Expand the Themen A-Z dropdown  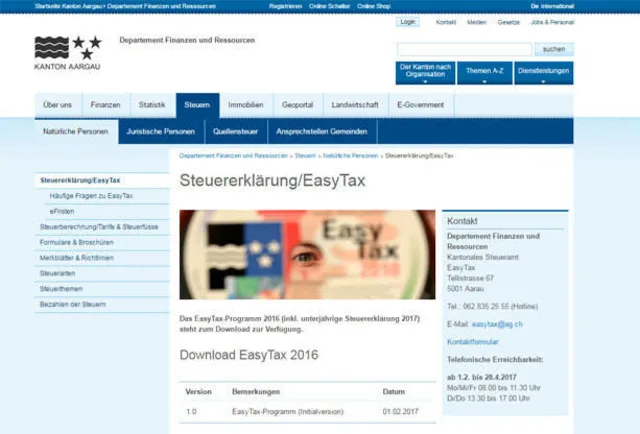pyautogui.click(x=484, y=73)
